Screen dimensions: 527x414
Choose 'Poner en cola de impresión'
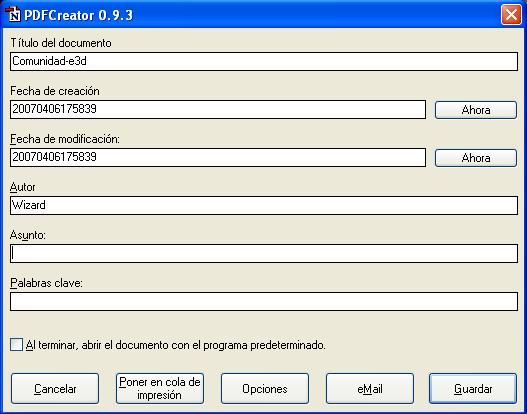[x=160, y=389]
